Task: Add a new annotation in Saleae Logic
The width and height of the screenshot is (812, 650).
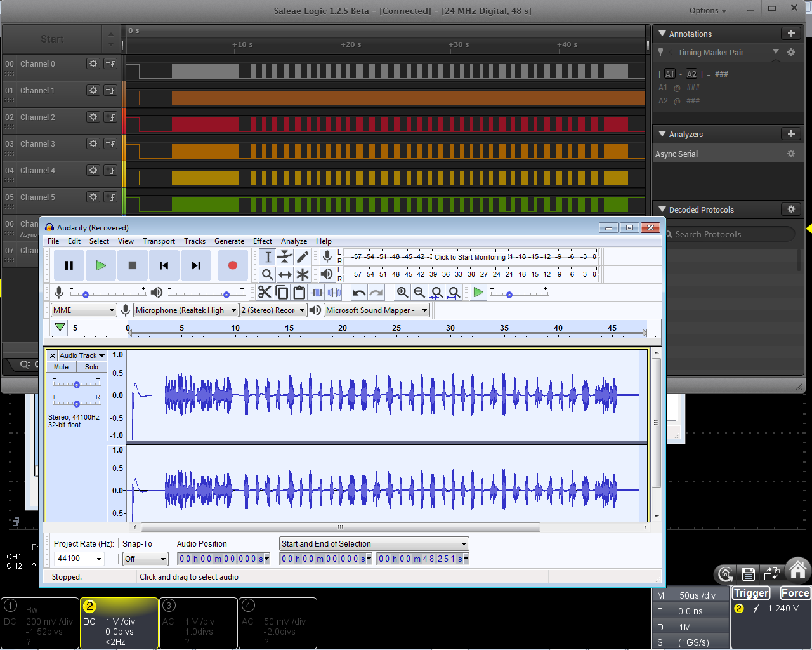Action: [790, 34]
